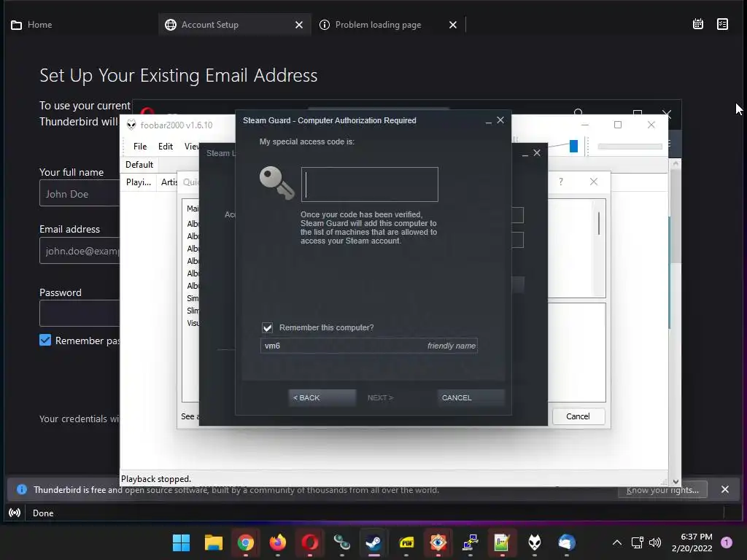The height and width of the screenshot is (560, 747).
Task: Dismiss the Thunderbird notification bar
Action: point(725,489)
